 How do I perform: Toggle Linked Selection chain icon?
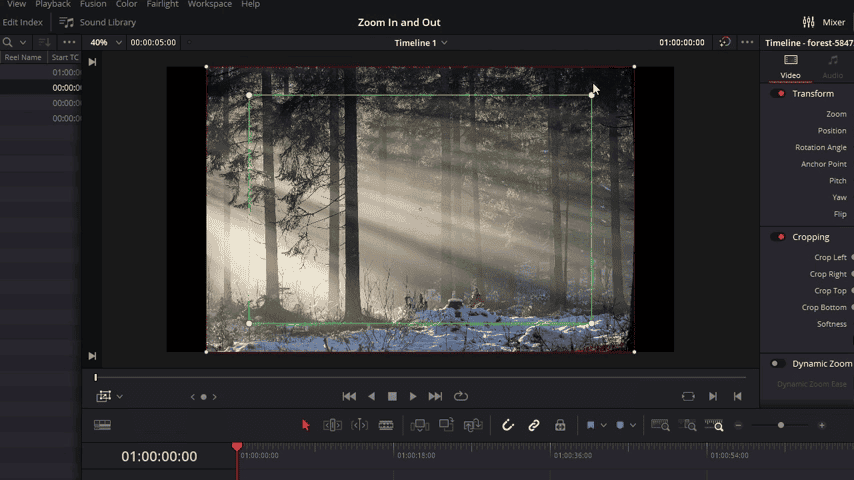coord(534,425)
